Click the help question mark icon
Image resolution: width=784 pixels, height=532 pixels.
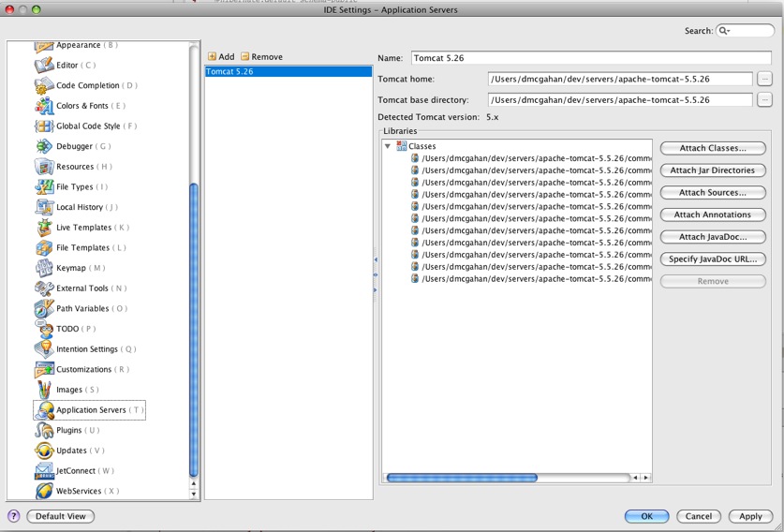coord(13,516)
